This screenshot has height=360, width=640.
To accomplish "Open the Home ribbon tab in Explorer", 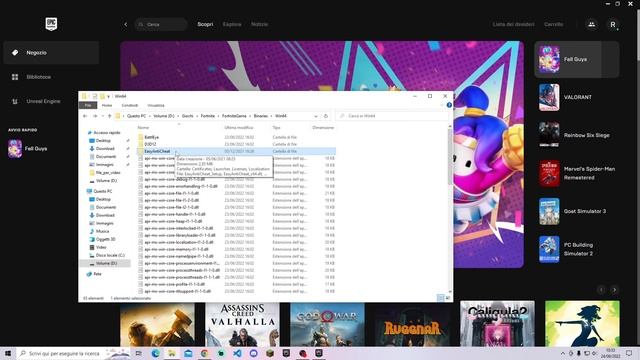I will click(107, 105).
